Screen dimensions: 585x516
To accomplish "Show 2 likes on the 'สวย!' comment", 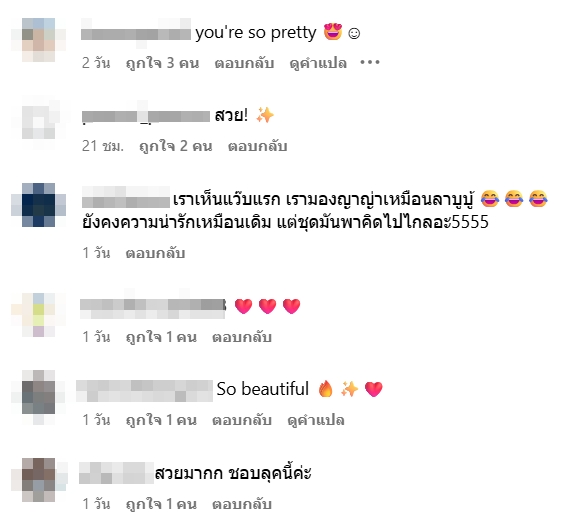I will (175, 146).
